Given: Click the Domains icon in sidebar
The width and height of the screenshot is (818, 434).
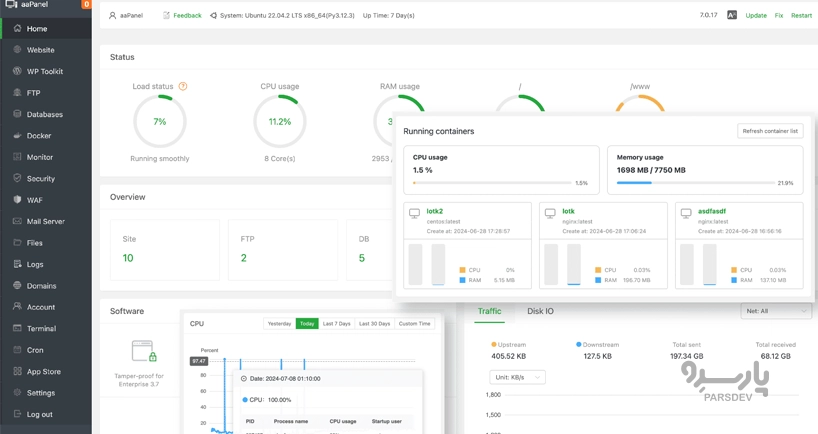Looking at the screenshot, I should [17, 286].
